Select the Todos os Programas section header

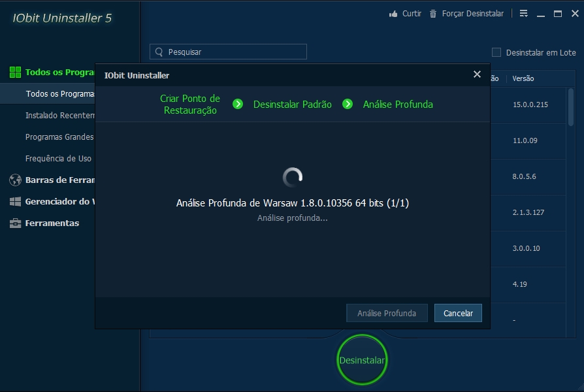point(59,73)
